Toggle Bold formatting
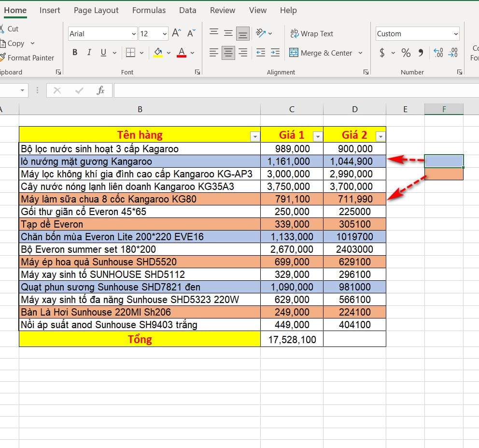Image resolution: width=479 pixels, height=448 pixels. [x=75, y=53]
